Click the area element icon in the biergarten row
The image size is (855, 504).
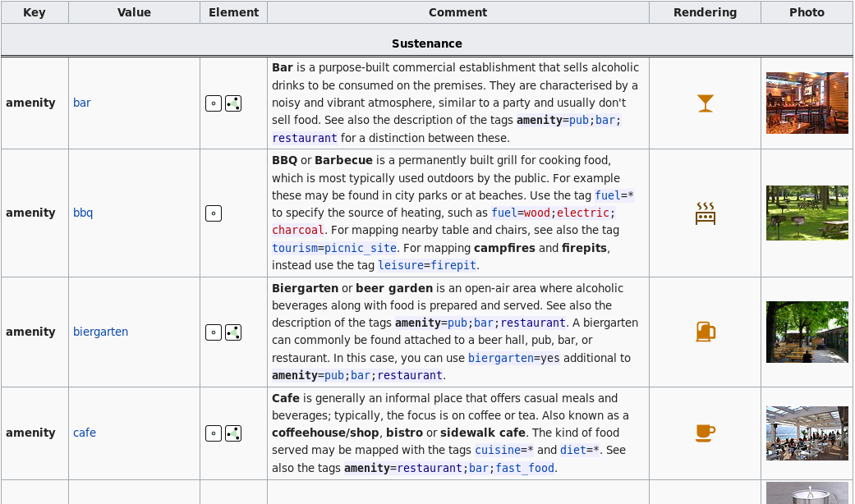(x=233, y=332)
